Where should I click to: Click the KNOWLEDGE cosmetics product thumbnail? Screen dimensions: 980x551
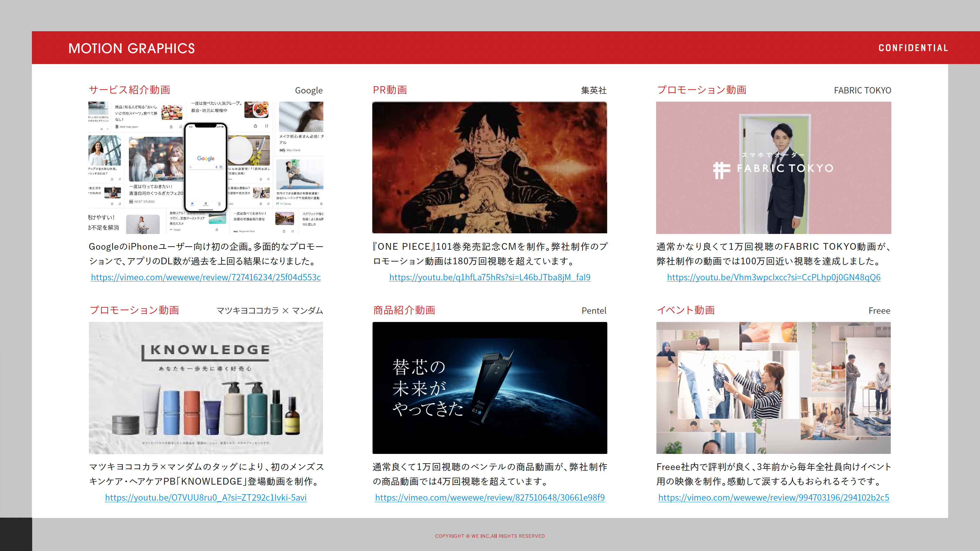(206, 388)
